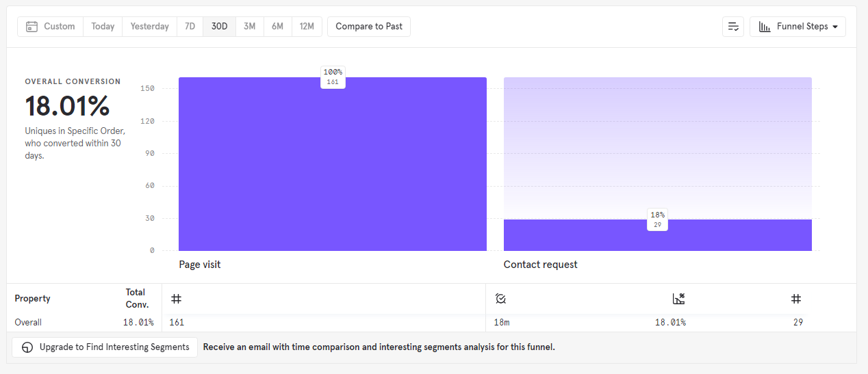Choose the Yesterday date option

click(x=149, y=27)
